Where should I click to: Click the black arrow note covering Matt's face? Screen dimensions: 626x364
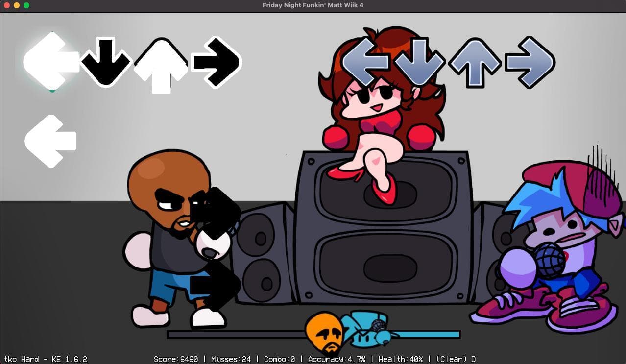pyautogui.click(x=215, y=213)
